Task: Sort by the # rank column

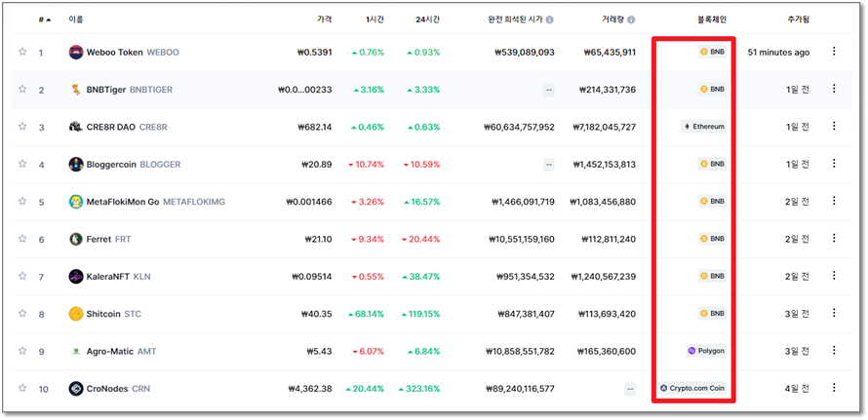Action: click(44, 19)
